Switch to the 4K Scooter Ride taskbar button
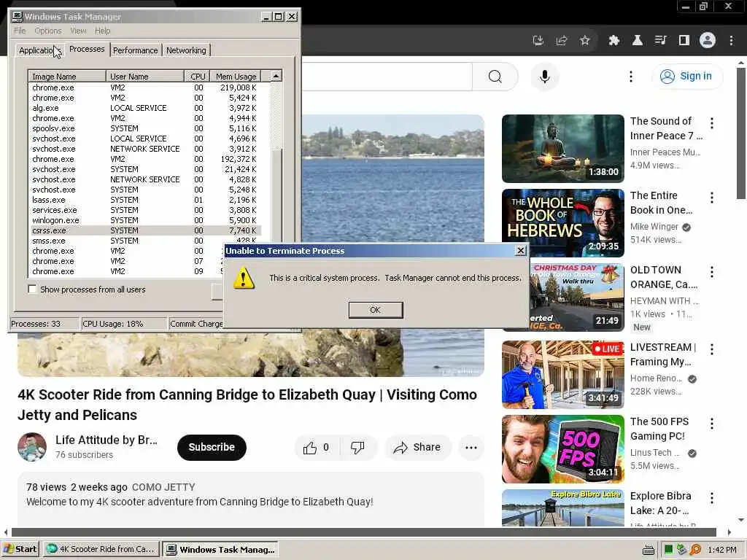 tap(101, 549)
